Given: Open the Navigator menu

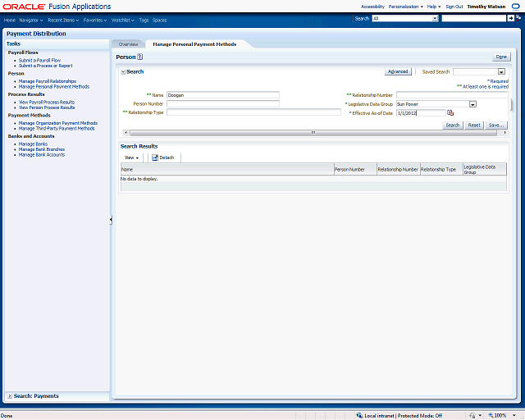Looking at the screenshot, I should click(31, 19).
